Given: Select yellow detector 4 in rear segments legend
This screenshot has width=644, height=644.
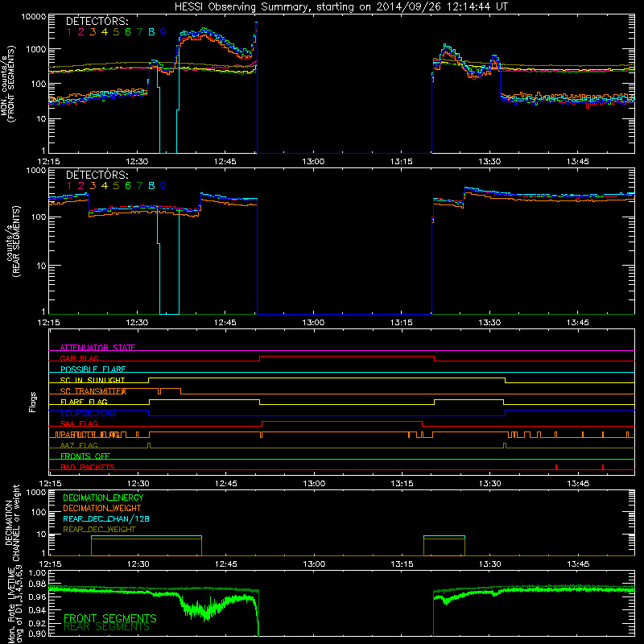Looking at the screenshot, I should pyautogui.click(x=105, y=186).
